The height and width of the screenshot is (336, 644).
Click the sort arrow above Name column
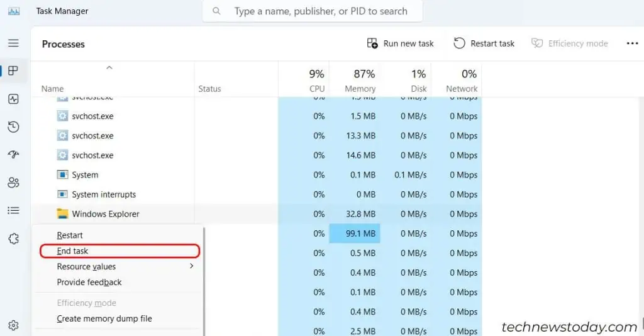pyautogui.click(x=109, y=68)
